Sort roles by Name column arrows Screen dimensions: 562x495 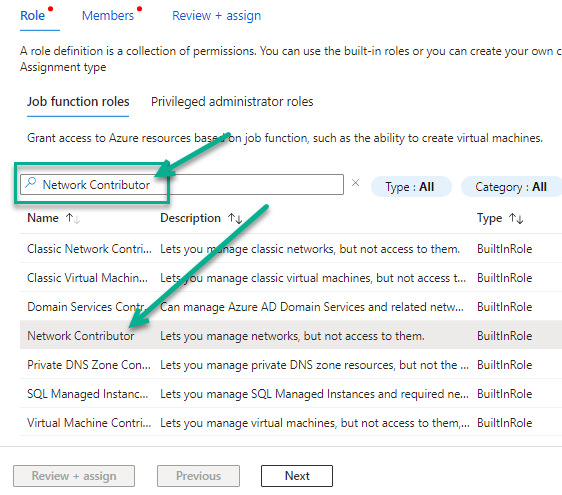73,218
